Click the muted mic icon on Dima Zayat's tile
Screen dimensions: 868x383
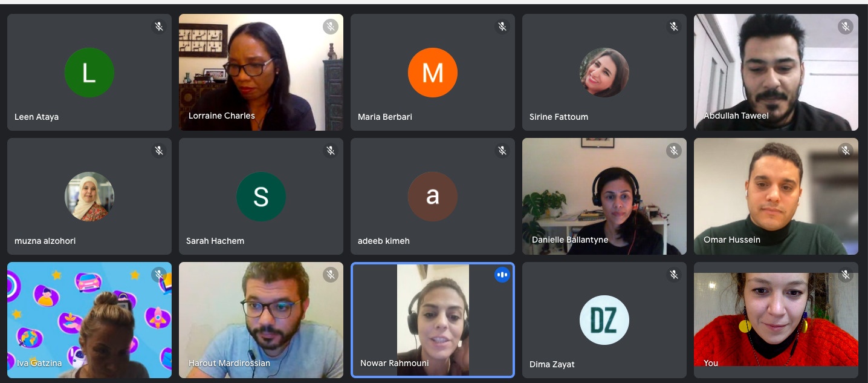[674, 275]
